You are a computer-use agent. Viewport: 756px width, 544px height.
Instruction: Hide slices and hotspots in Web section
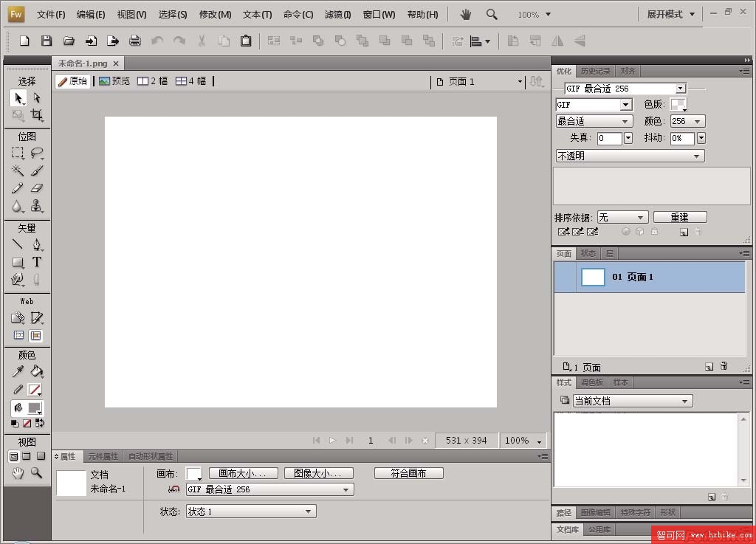18,336
